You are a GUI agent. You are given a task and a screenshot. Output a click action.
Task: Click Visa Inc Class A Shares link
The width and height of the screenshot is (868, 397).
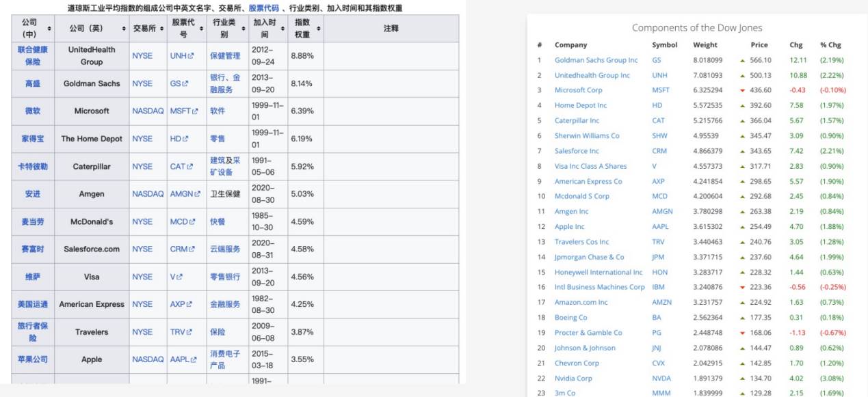(590, 166)
